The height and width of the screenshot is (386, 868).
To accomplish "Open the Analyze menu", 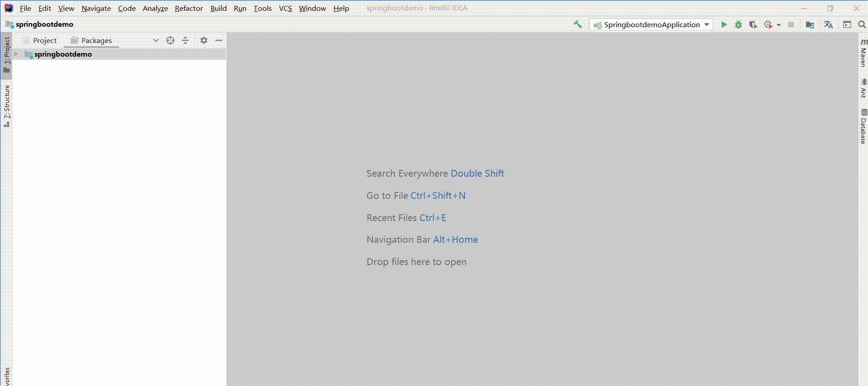I will click(155, 8).
